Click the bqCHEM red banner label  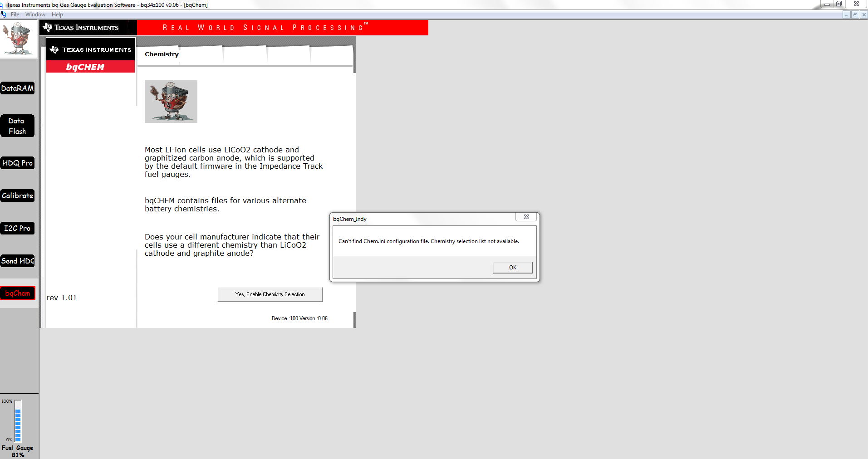[90, 67]
